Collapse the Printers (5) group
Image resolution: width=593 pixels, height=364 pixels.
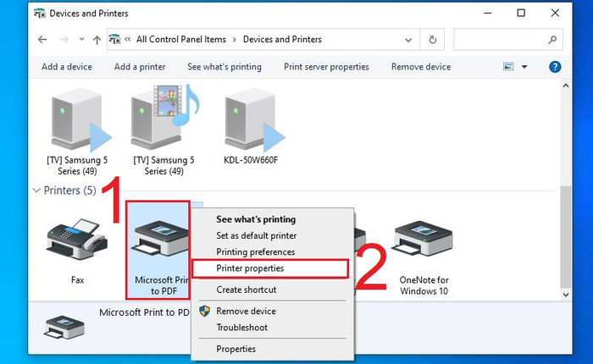click(x=36, y=190)
